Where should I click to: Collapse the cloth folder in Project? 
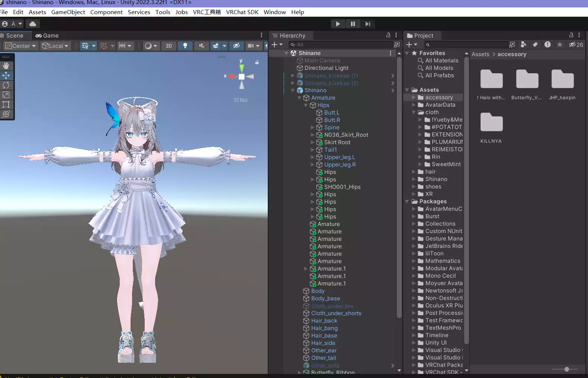pyautogui.click(x=414, y=112)
